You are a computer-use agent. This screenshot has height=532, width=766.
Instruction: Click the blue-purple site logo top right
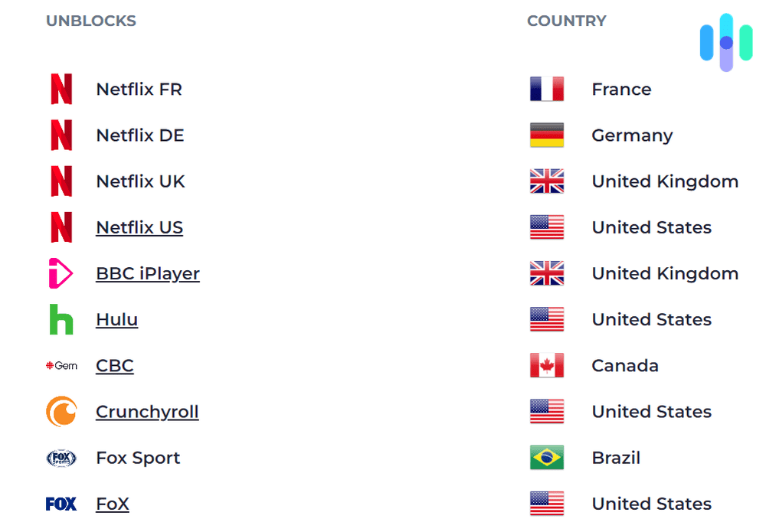(726, 42)
